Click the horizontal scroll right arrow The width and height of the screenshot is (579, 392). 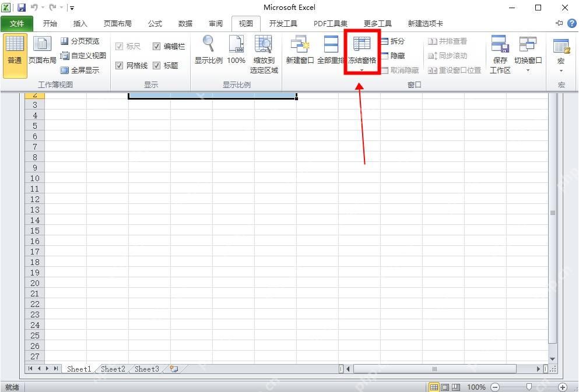click(538, 369)
